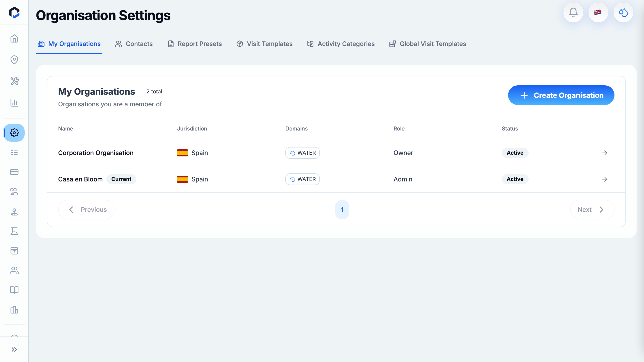Click the app logo in sidebar
Screen dimensions: 644x362
pos(14,13)
